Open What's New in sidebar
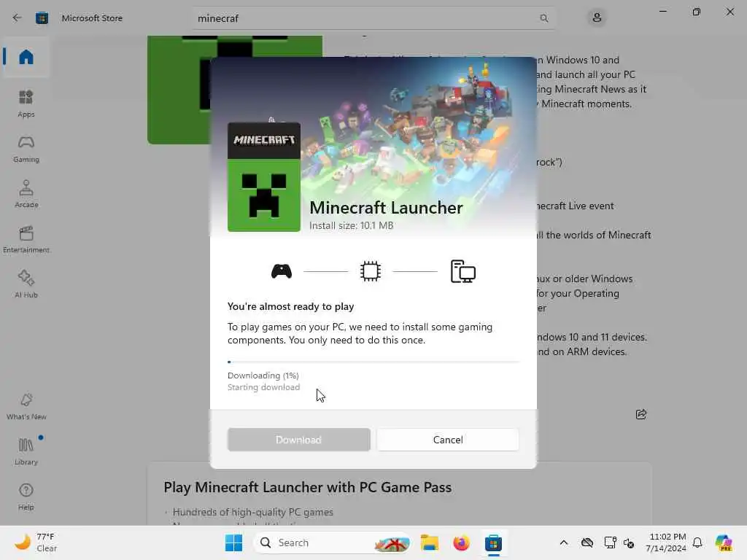 tap(26, 406)
